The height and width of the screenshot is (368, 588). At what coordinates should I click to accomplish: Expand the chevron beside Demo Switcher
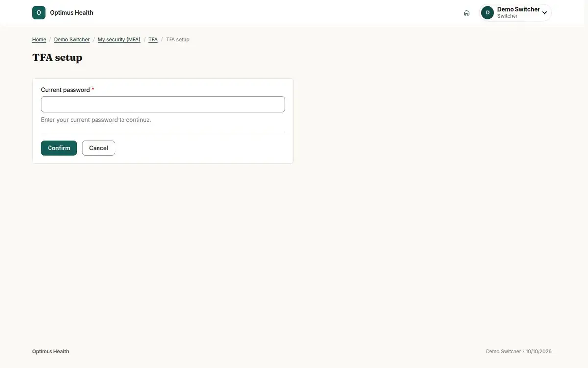(544, 13)
